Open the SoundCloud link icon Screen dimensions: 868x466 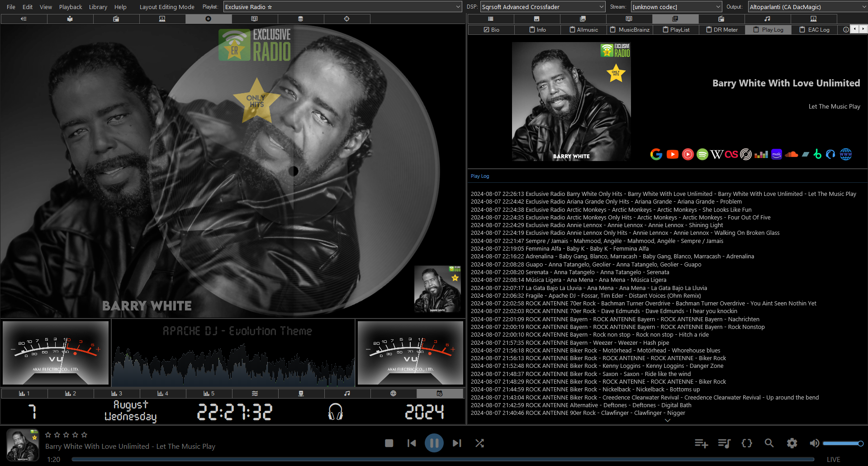[x=792, y=154]
